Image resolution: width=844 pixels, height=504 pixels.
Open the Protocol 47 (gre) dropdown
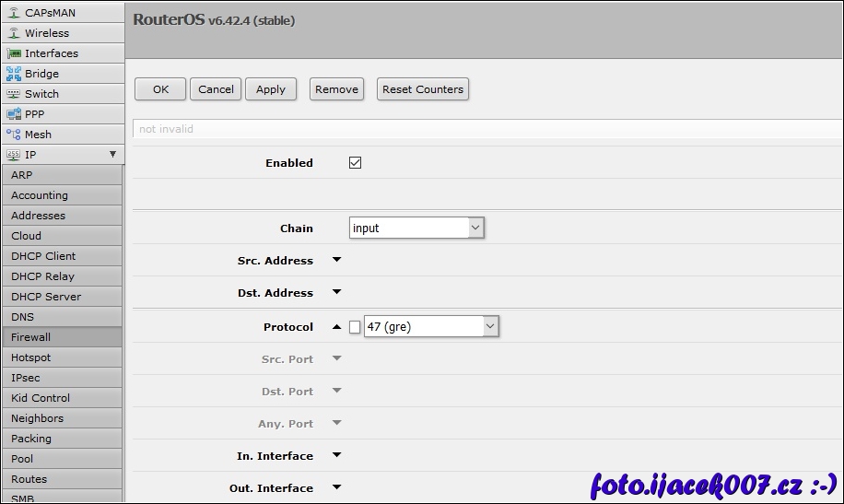click(432, 326)
